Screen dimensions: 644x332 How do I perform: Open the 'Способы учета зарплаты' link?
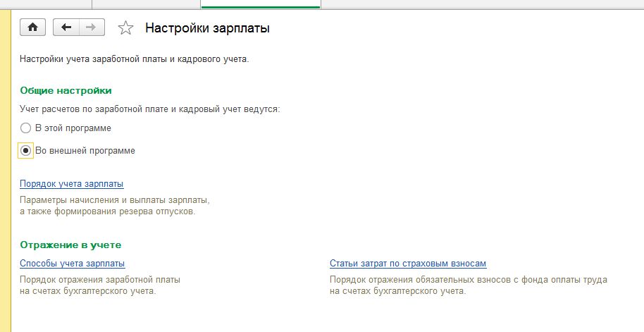click(x=72, y=264)
